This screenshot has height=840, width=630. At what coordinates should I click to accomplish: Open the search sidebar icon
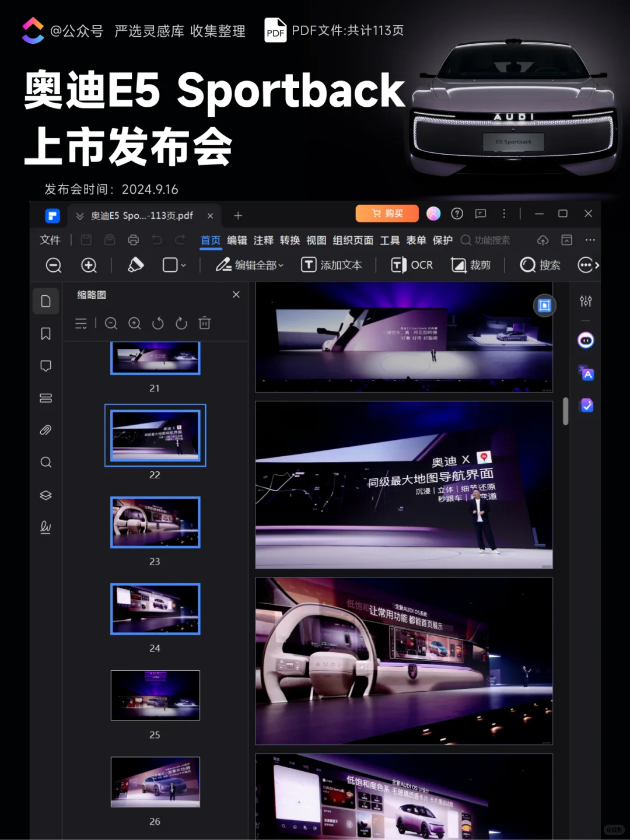(x=45, y=463)
